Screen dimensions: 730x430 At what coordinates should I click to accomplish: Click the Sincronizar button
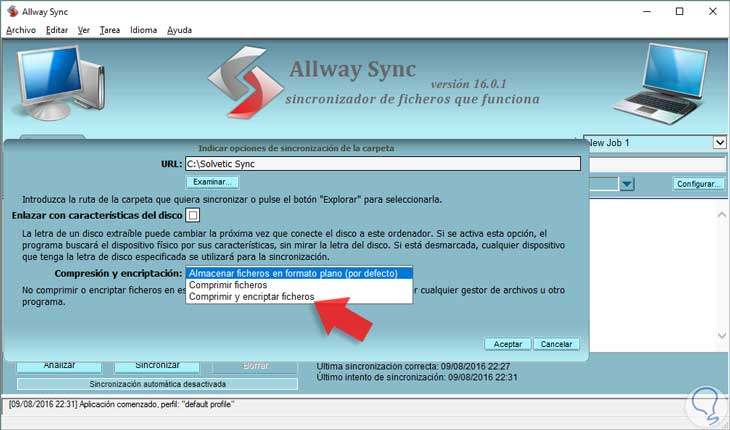point(157,366)
